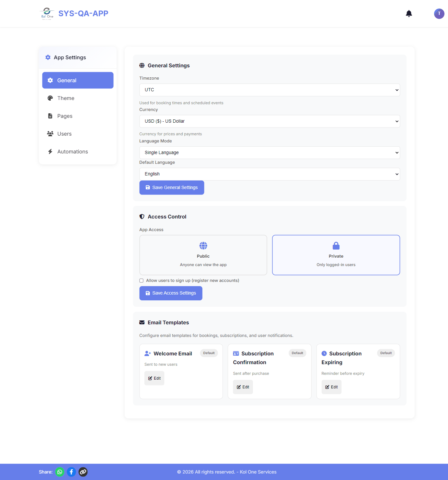This screenshot has height=480, width=448.
Task: Click Save General Settings button
Action: [172, 187]
